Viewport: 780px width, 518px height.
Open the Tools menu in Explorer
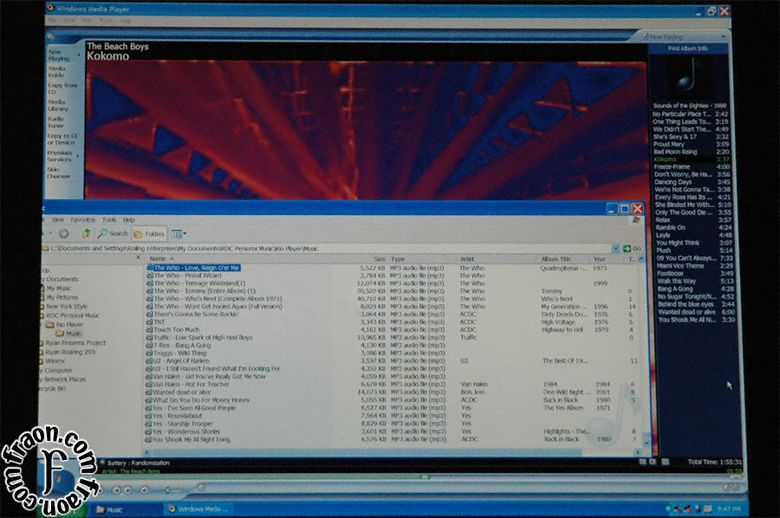click(x=109, y=219)
